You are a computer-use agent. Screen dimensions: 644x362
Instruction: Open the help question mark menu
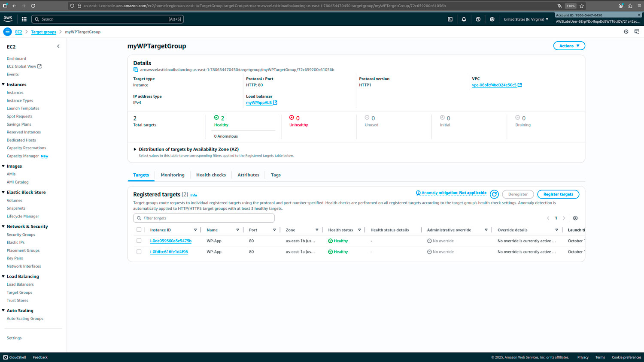click(x=478, y=19)
